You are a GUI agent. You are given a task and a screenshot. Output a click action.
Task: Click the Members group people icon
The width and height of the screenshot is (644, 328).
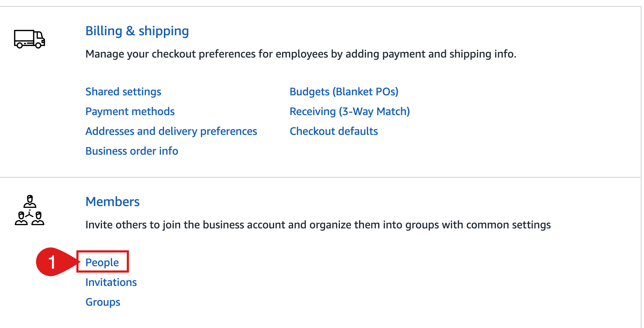coord(30,210)
